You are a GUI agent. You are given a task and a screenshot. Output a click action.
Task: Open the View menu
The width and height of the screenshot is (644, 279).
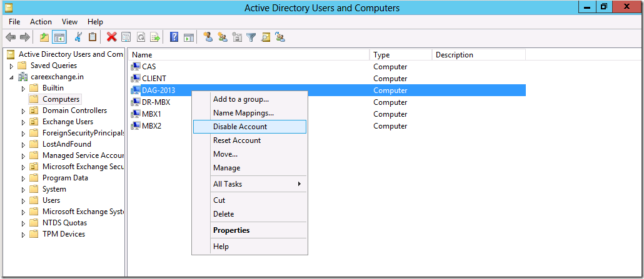(70, 22)
